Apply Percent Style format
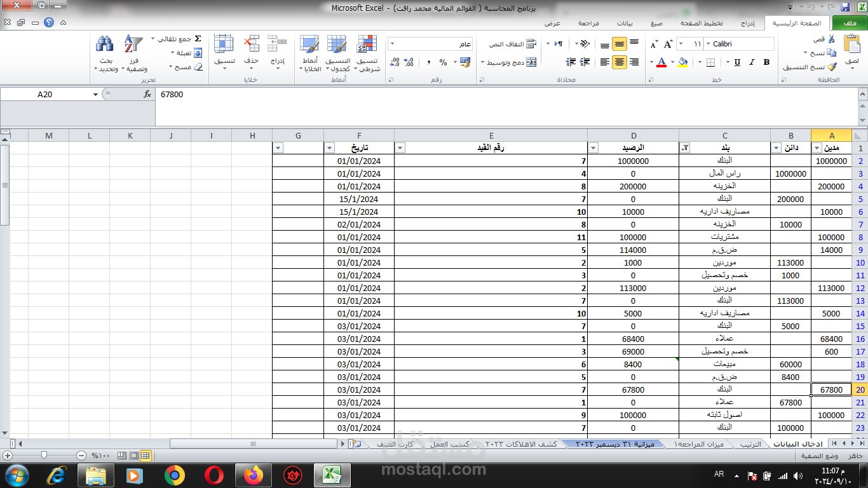Viewport: 868px width, 488px height. coord(443,62)
